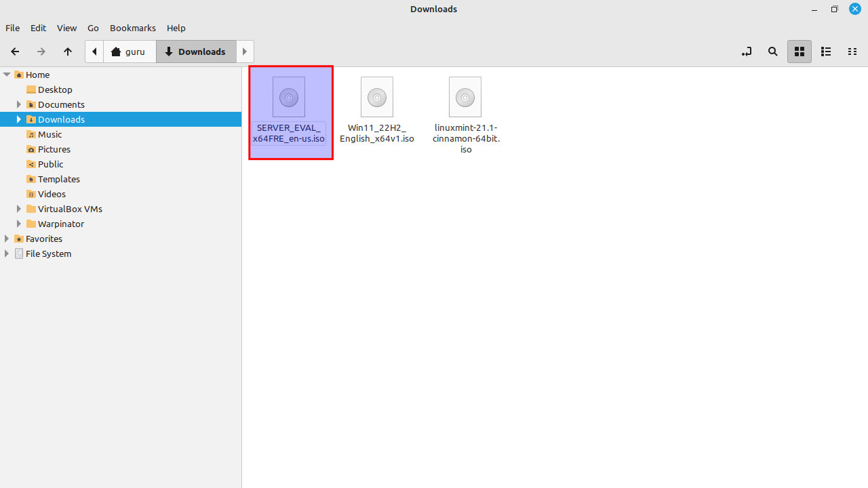Click the linuxmint-21.1-cinnamon-64bit.iso filename label

(x=466, y=138)
